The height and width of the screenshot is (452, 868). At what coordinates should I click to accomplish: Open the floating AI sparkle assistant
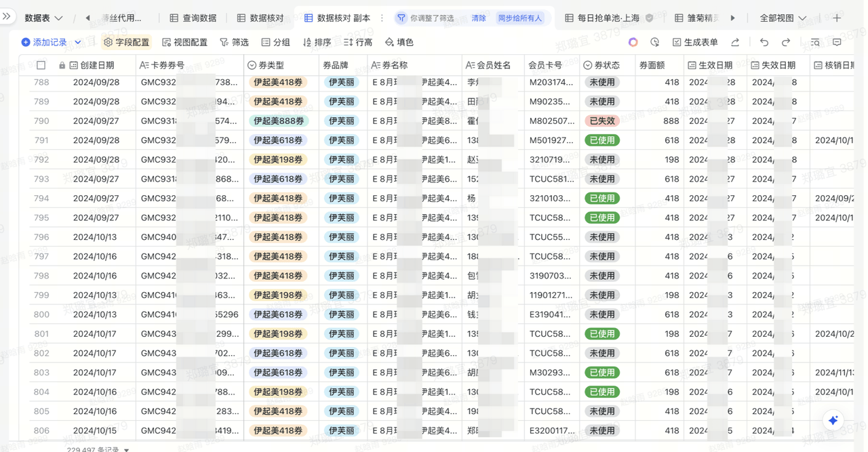(x=833, y=420)
